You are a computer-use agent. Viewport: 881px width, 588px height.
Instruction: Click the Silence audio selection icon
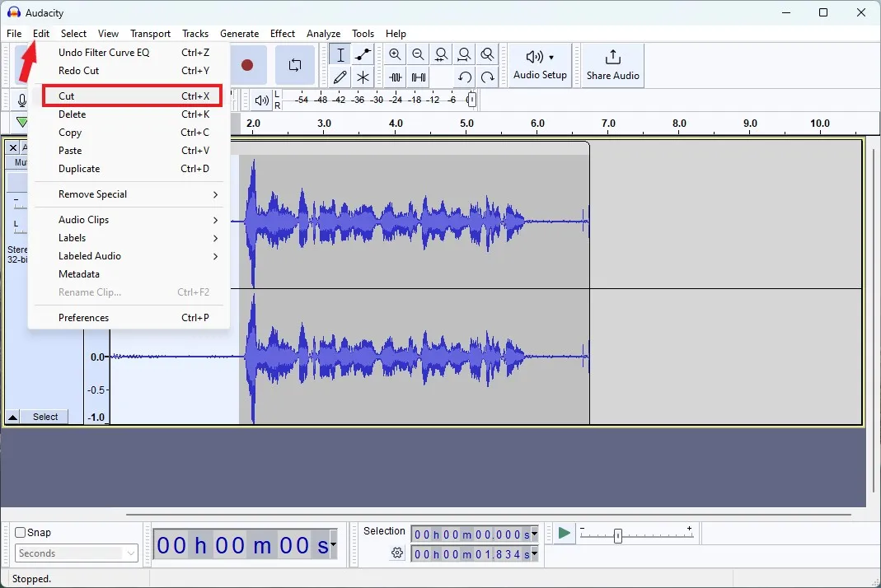pyautogui.click(x=419, y=77)
